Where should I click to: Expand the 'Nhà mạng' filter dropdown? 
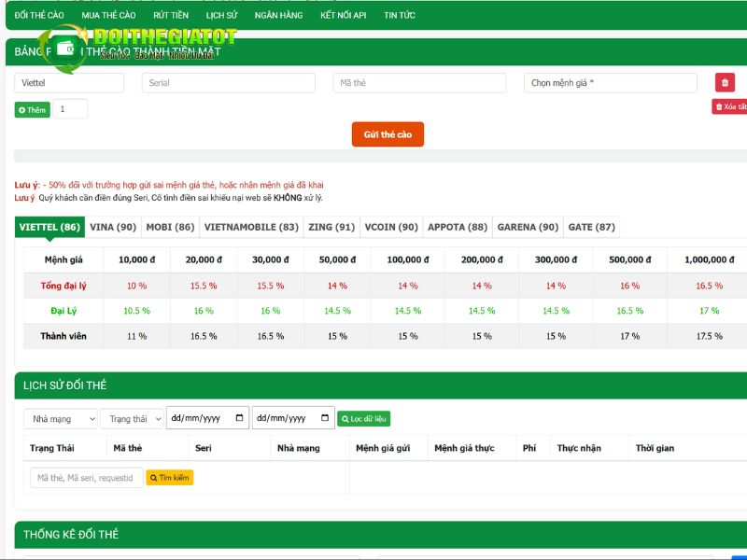61,419
